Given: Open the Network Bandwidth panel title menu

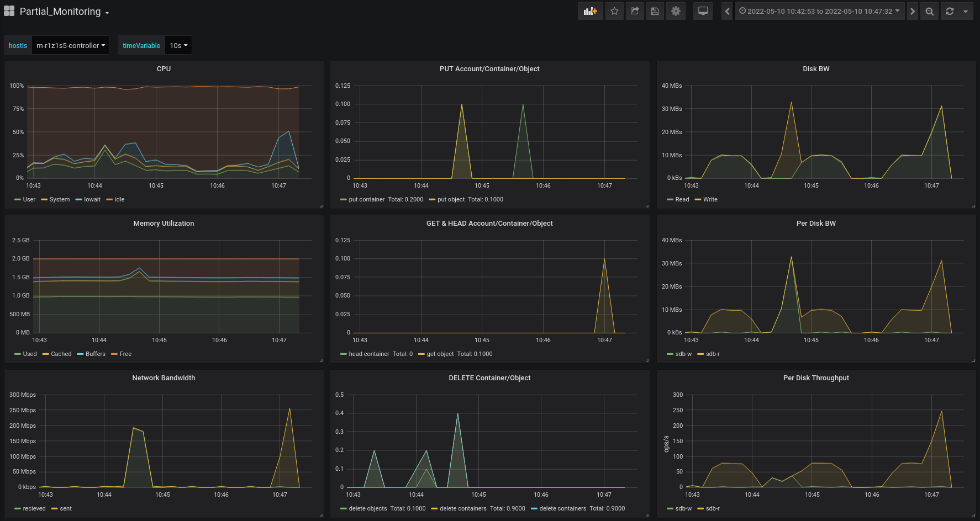Looking at the screenshot, I should click(x=164, y=378).
